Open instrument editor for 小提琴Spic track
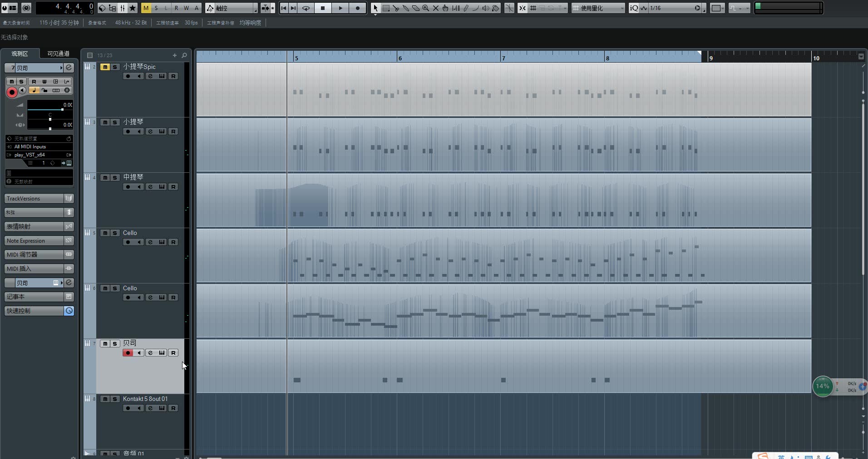Image resolution: width=868 pixels, height=459 pixels. coord(162,76)
